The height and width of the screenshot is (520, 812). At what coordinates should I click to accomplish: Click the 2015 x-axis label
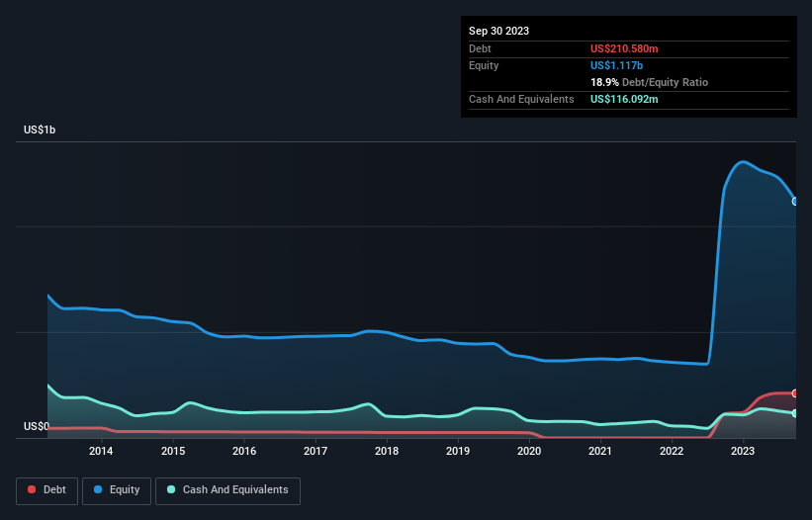[x=173, y=451]
